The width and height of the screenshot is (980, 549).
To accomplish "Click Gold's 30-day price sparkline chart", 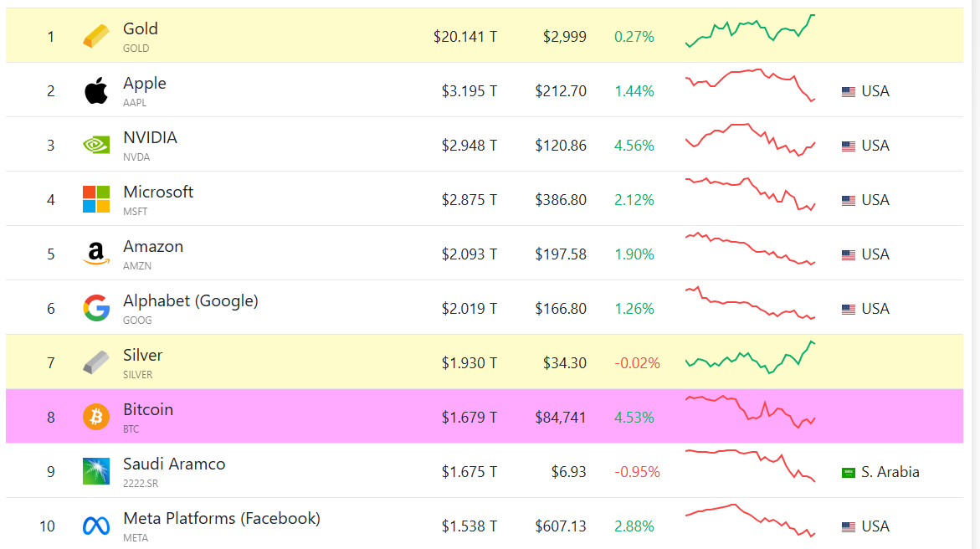I will tap(750, 31).
